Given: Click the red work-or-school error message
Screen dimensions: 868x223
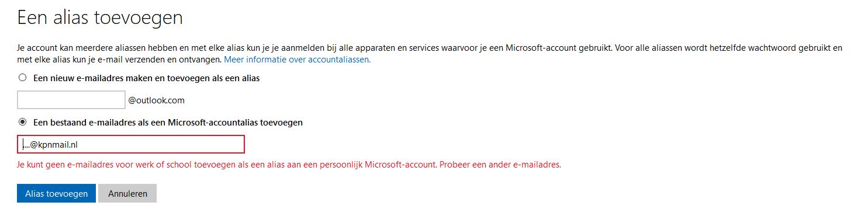Looking at the screenshot, I should pyautogui.click(x=289, y=165).
